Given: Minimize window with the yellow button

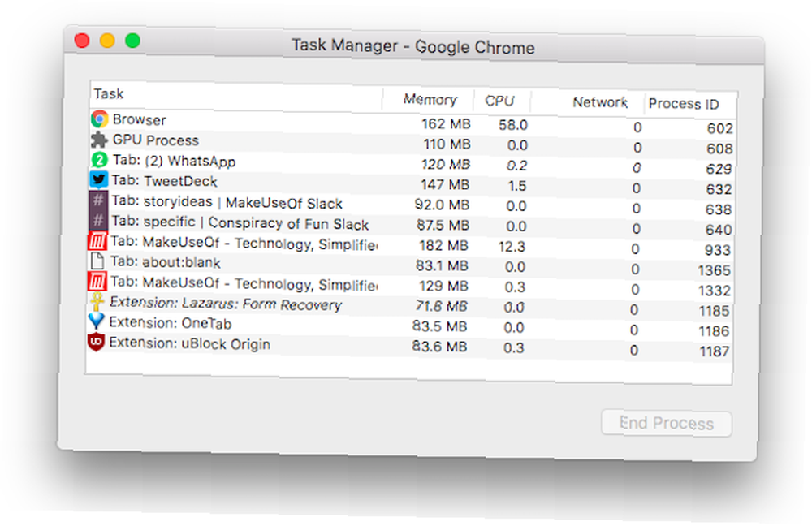Looking at the screenshot, I should 107,41.
